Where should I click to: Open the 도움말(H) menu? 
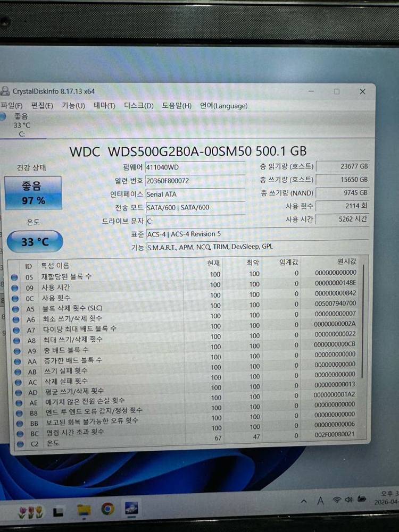point(177,106)
